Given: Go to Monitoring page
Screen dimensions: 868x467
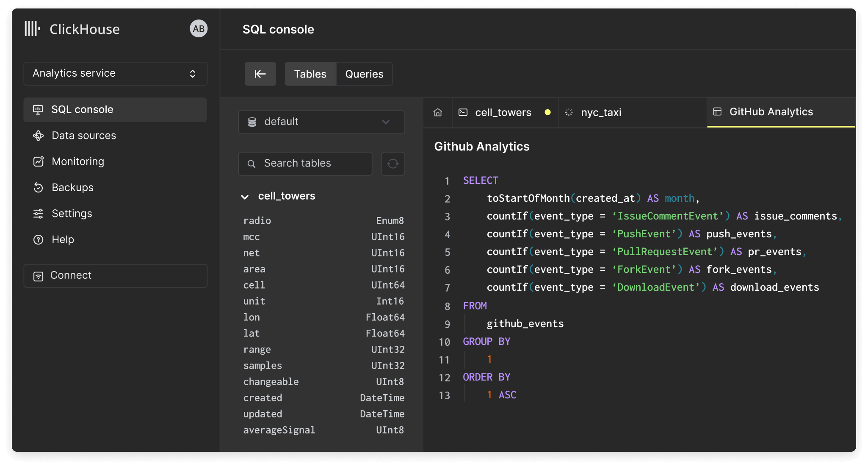Looking at the screenshot, I should 77,161.
